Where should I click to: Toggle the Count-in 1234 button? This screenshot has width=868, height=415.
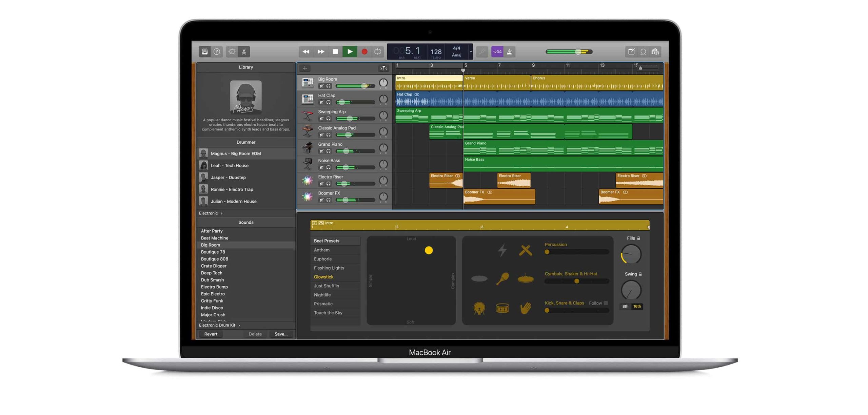coord(497,51)
